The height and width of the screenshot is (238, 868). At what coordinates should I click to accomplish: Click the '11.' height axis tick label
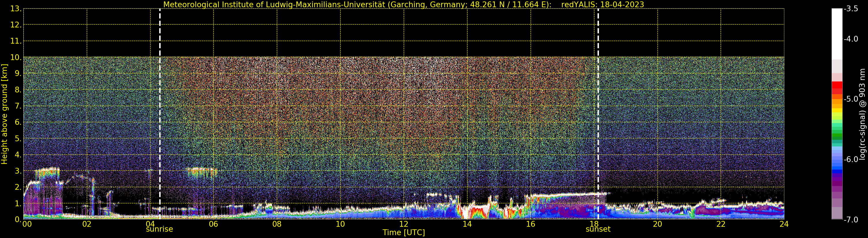16,41
